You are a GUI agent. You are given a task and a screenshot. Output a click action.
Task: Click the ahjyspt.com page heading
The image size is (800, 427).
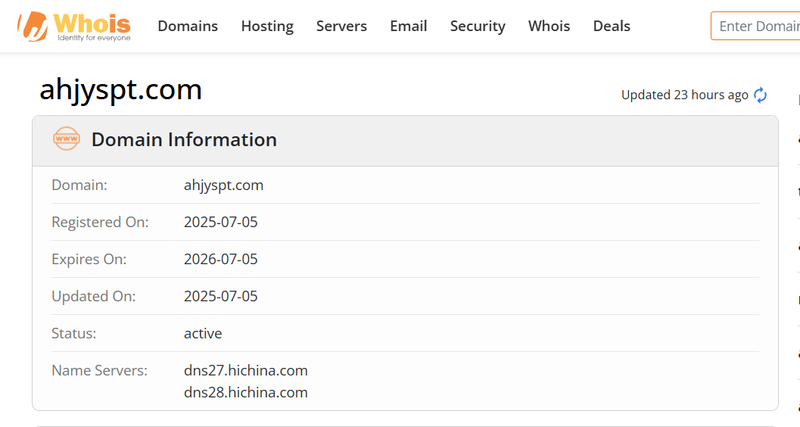pos(121,90)
